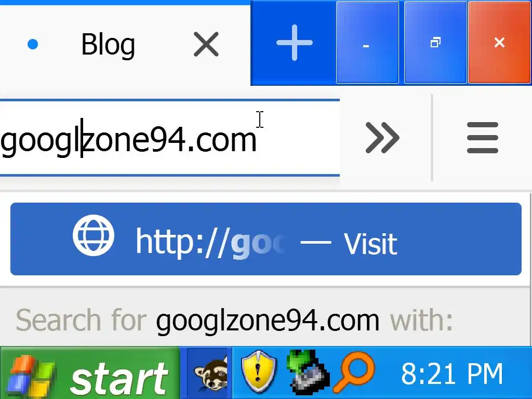This screenshot has height=399, width=532.
Task: Click the blue dot indicator on Blog tab
Action: tap(33, 44)
